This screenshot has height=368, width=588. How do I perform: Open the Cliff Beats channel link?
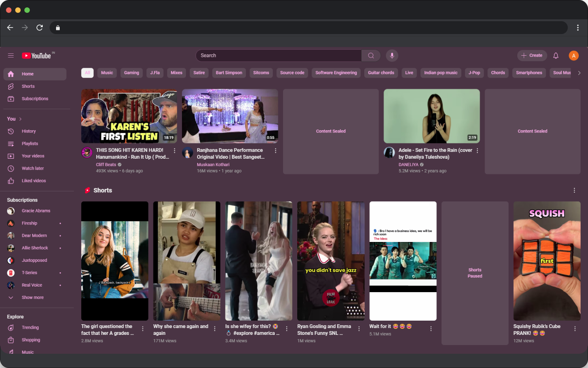(x=106, y=165)
